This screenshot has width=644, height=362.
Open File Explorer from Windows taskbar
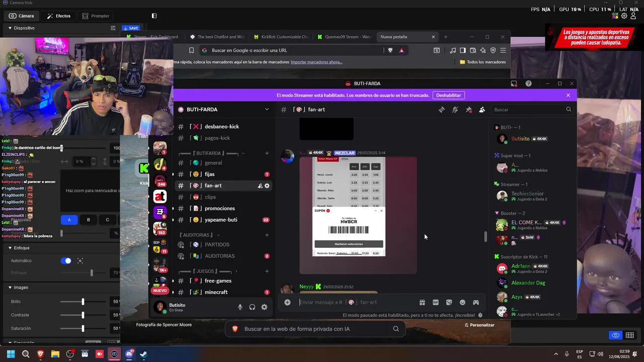point(55,354)
